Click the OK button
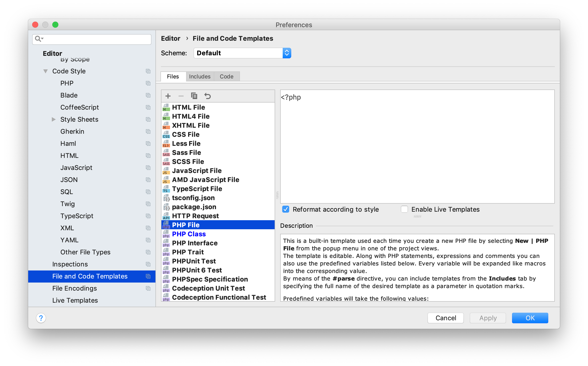This screenshot has width=588, height=366. [x=530, y=318]
